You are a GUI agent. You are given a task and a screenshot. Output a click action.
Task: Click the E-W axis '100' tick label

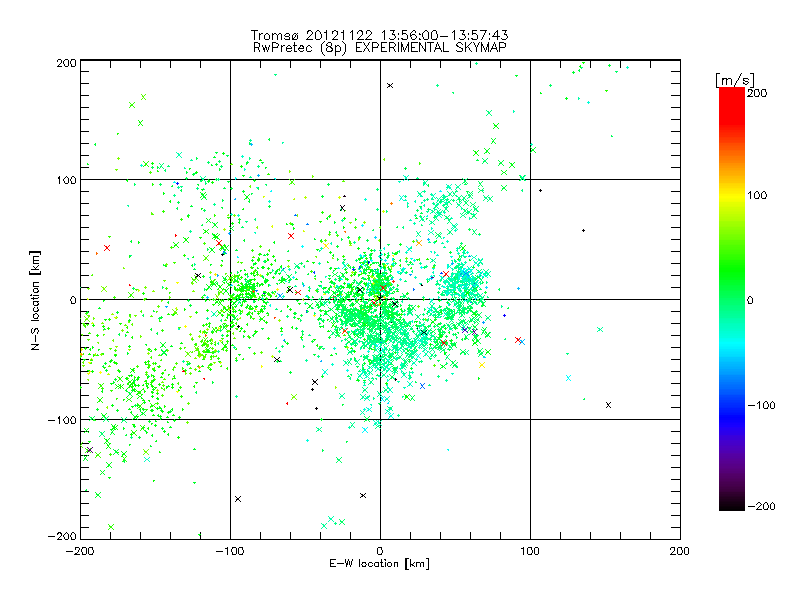530,552
